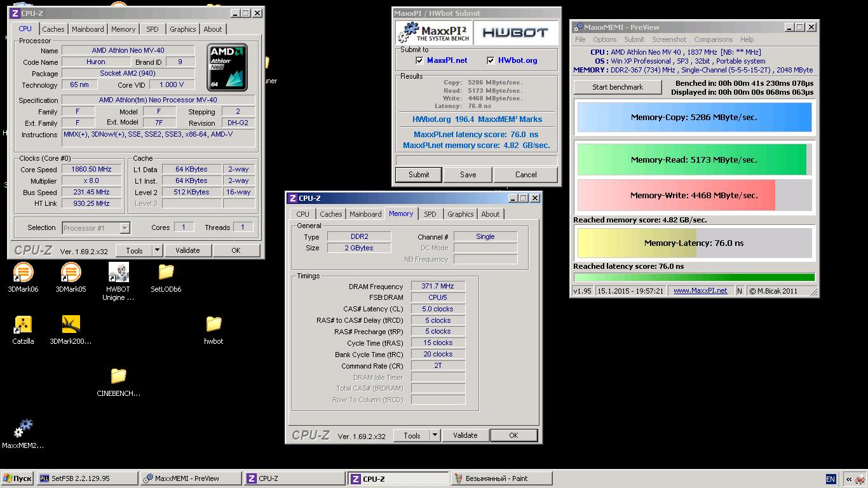Click the Start benchmark button
Screen dimensions: 868x488
point(618,87)
